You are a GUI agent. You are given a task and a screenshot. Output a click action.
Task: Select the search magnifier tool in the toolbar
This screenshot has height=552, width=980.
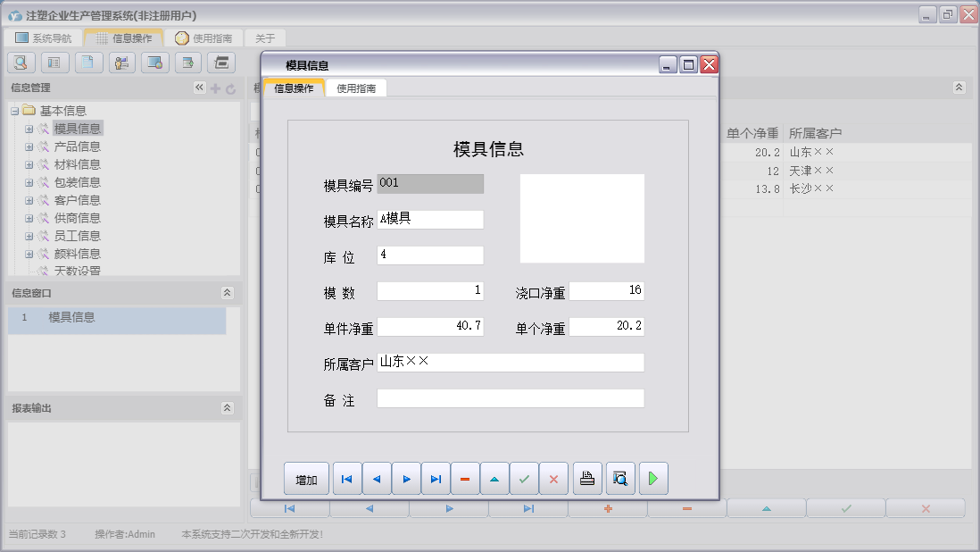(x=21, y=63)
